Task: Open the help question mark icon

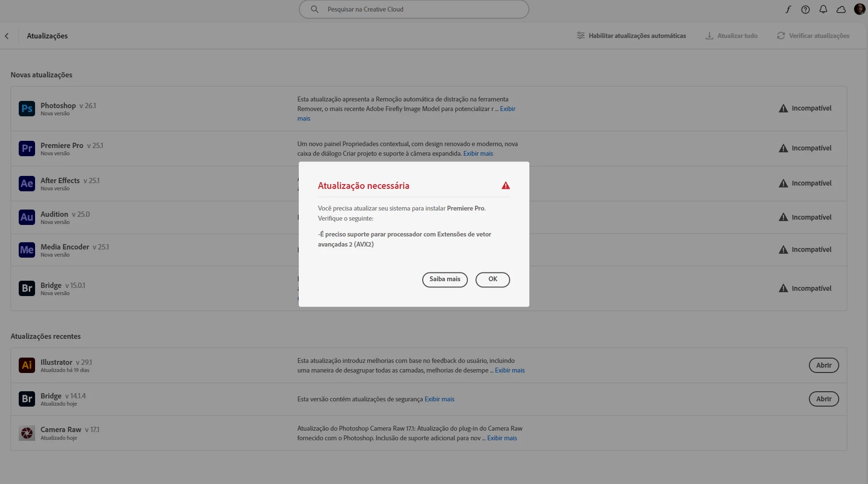Action: pos(806,10)
